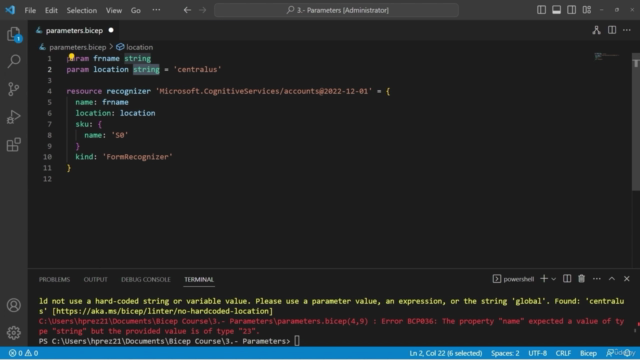Open the File menu

tap(30, 10)
